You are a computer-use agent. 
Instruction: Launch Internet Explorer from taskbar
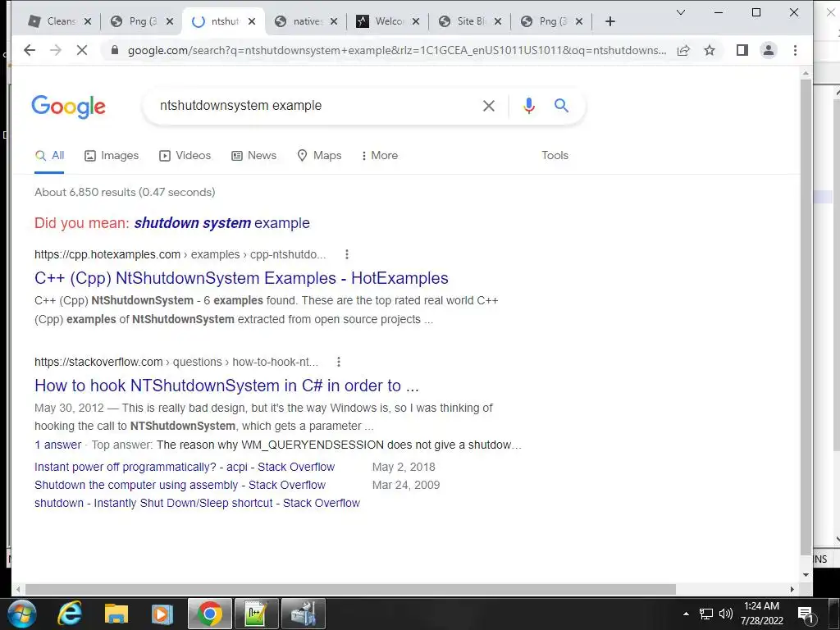(70, 614)
